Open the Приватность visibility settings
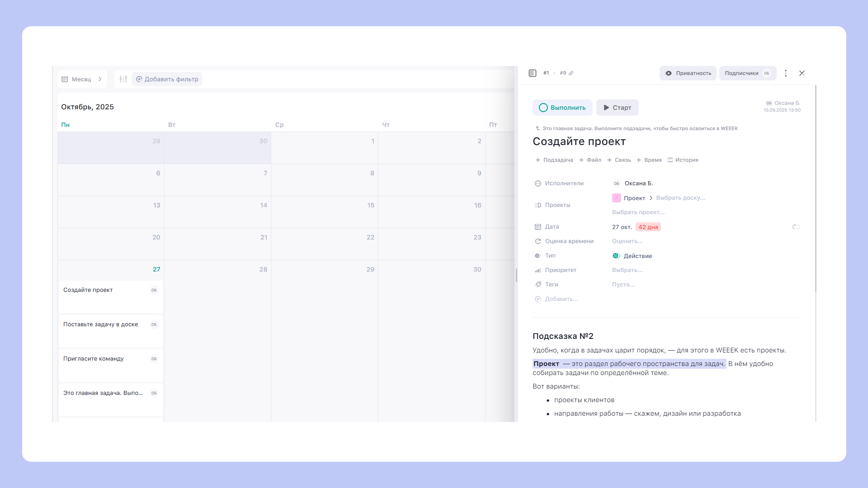This screenshot has width=868, height=488. pyautogui.click(x=688, y=73)
